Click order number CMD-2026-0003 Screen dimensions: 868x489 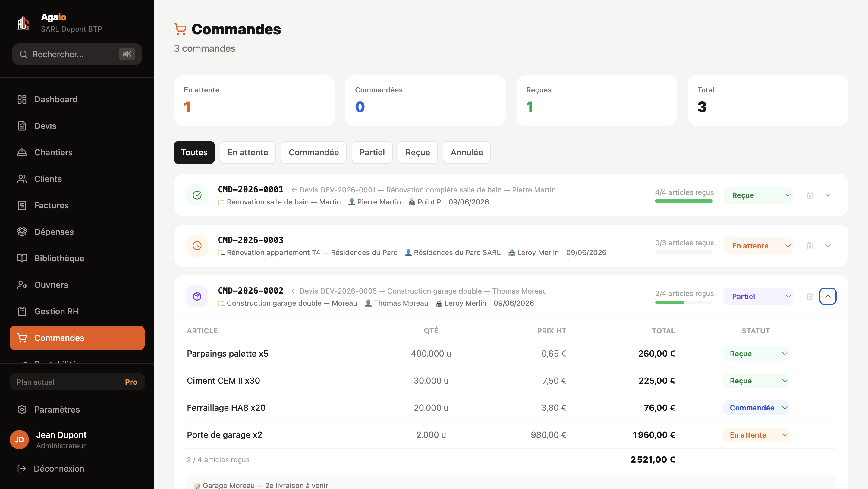[x=251, y=240]
